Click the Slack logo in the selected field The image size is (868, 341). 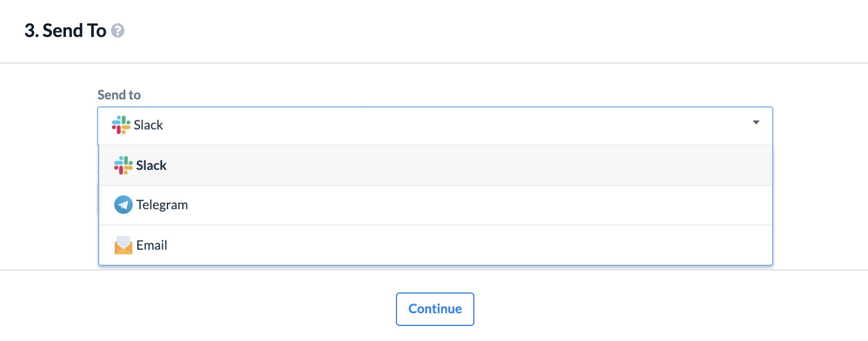(x=121, y=125)
